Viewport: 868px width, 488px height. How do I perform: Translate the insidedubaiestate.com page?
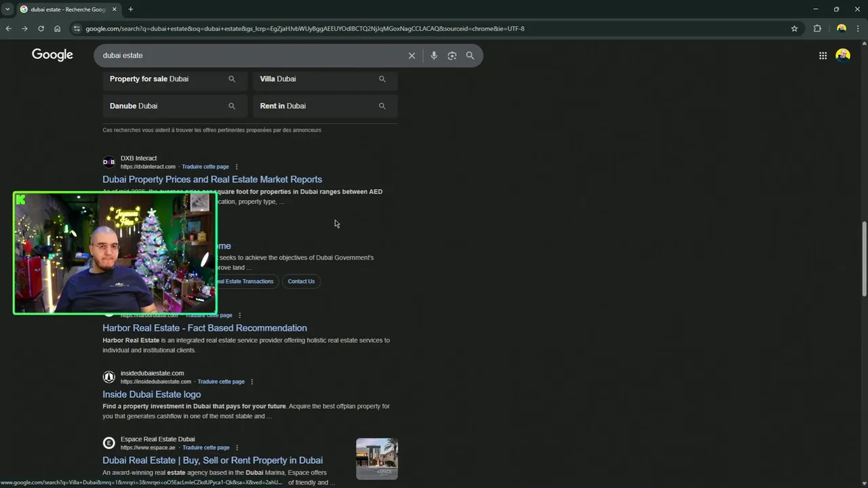coord(221,382)
